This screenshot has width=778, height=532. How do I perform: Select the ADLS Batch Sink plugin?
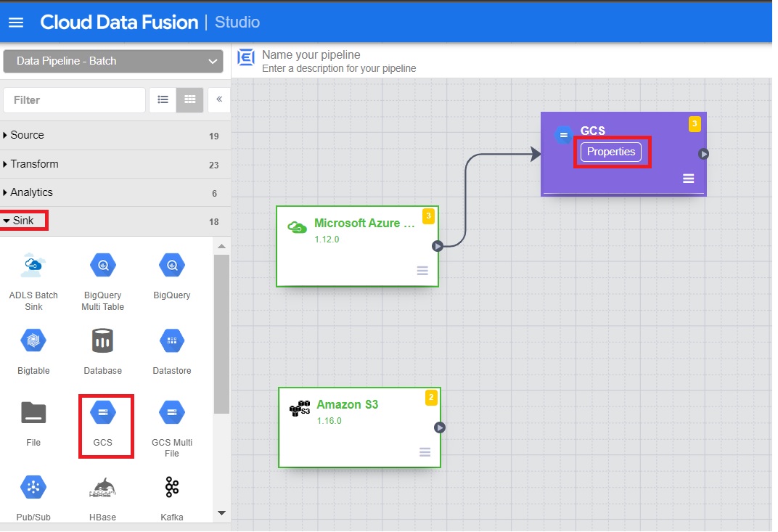pyautogui.click(x=33, y=265)
